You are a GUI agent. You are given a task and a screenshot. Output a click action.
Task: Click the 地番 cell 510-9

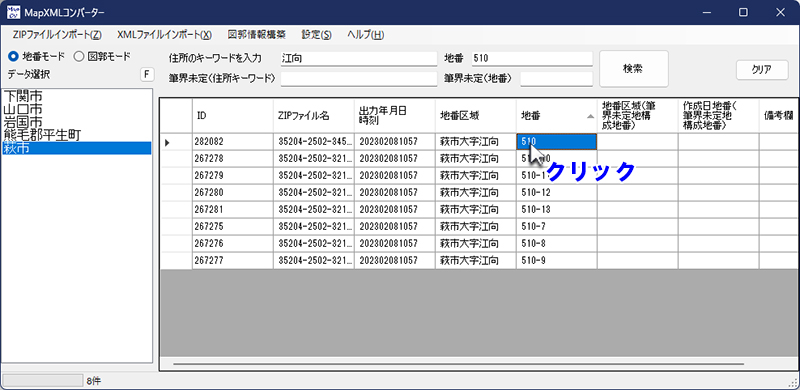click(x=557, y=260)
